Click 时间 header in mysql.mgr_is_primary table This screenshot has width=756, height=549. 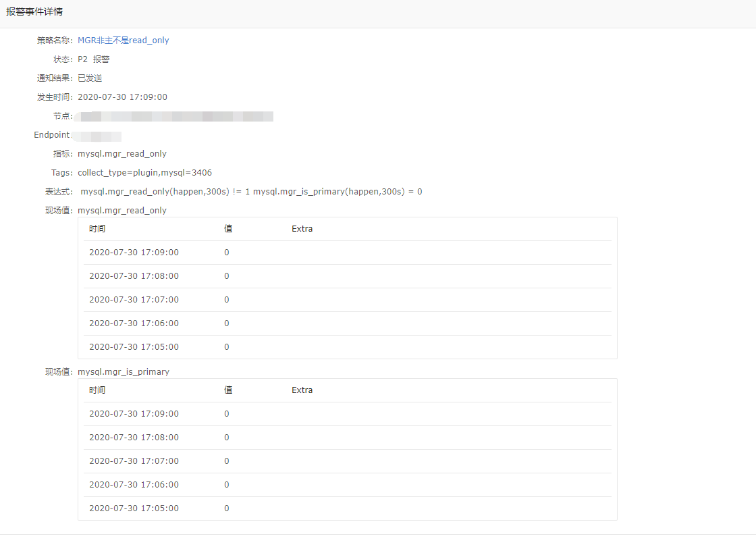pyautogui.click(x=97, y=390)
